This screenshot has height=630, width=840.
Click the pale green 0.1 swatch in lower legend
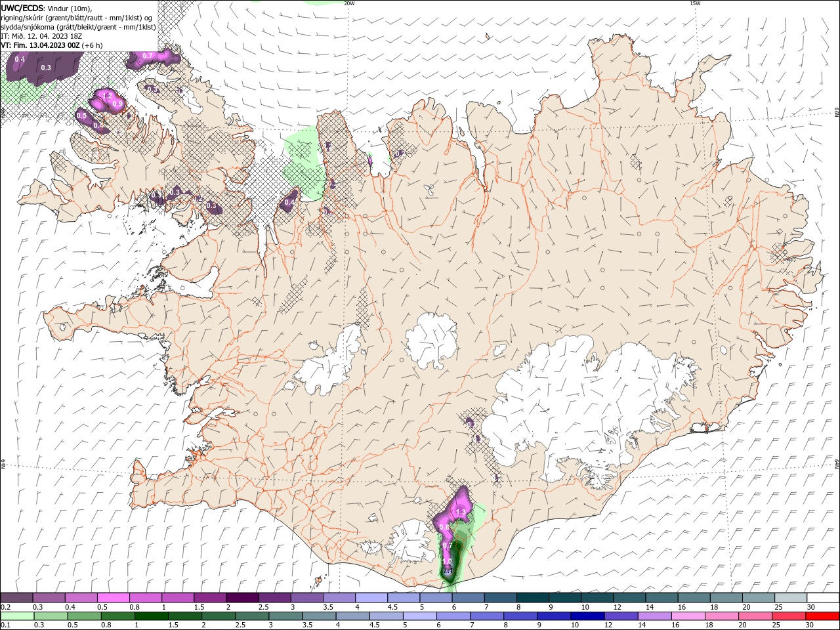17,616
